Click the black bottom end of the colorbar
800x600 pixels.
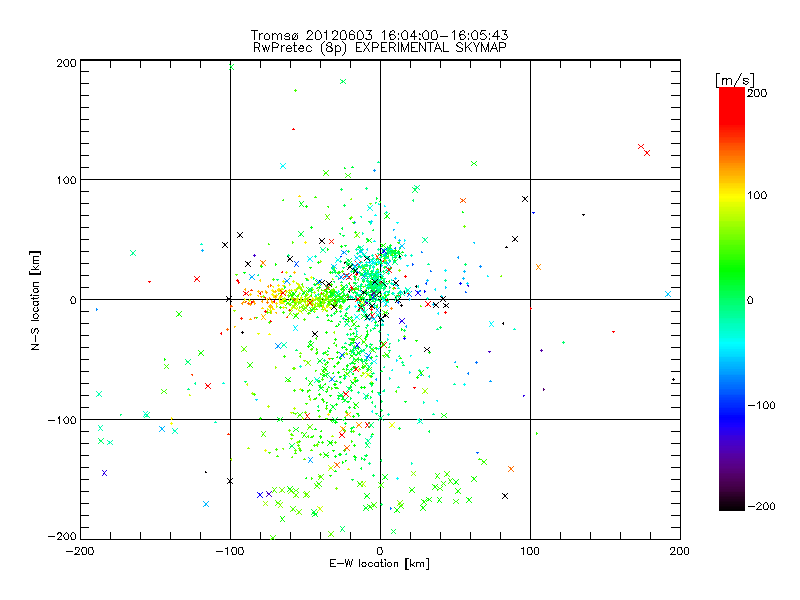click(x=732, y=503)
